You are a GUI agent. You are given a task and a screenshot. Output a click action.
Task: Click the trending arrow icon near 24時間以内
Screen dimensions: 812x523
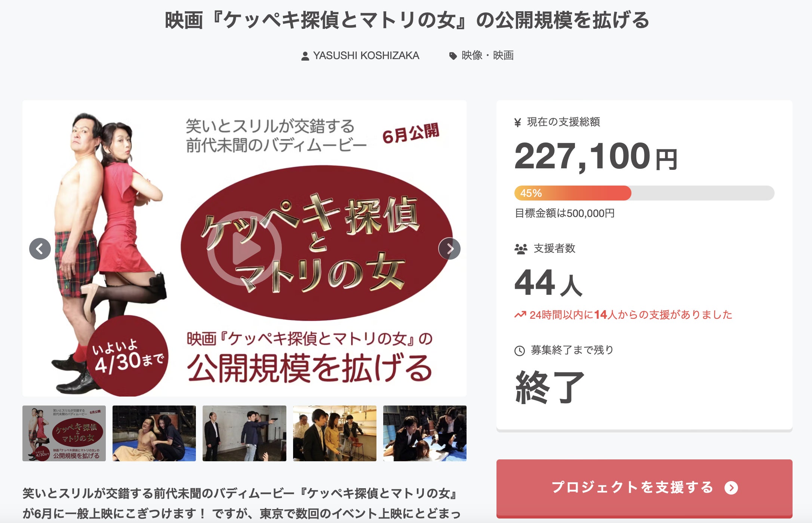[520, 315]
